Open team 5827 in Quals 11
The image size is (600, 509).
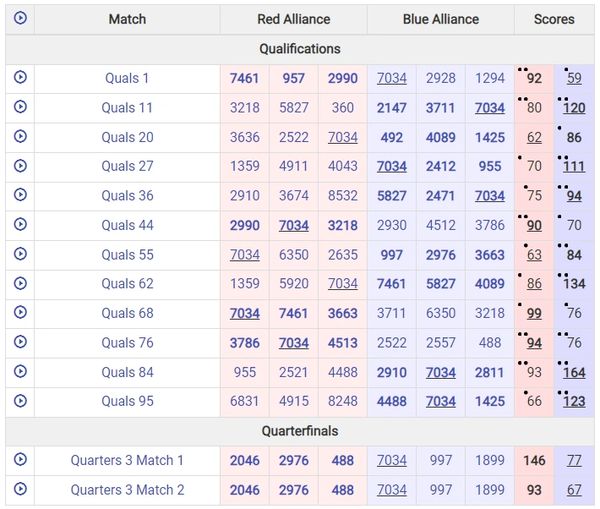tap(294, 108)
